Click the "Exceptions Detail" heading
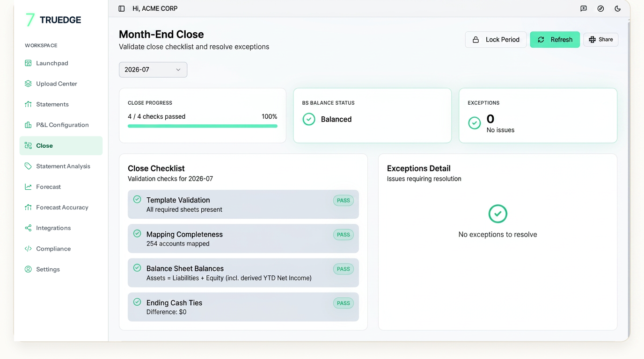The height and width of the screenshot is (359, 644). point(419,168)
